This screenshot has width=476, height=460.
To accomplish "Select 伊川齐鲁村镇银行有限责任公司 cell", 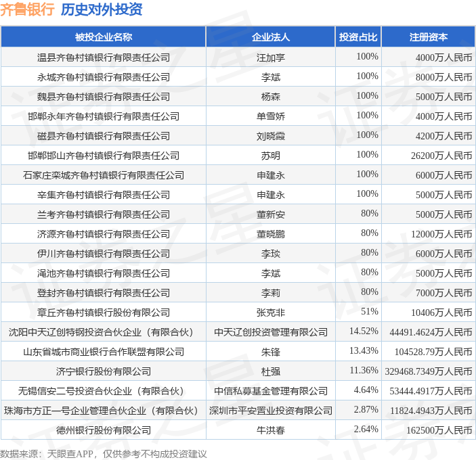I will (103, 254).
